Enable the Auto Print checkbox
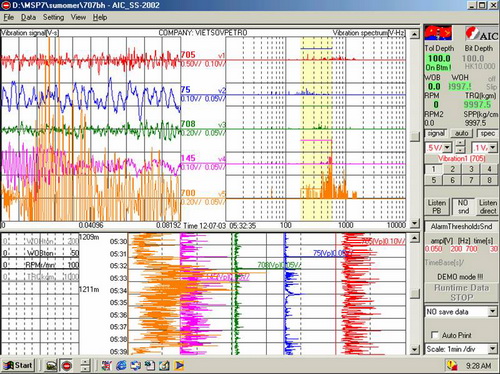The image size is (500, 374). [x=435, y=335]
